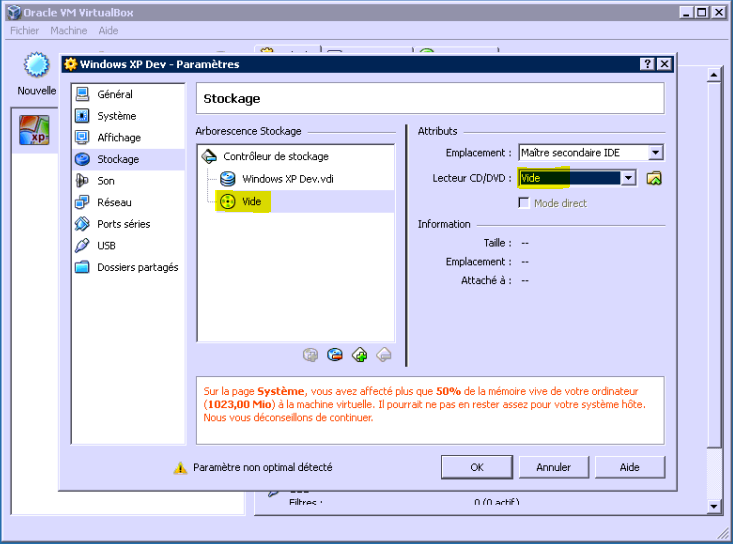The height and width of the screenshot is (544, 733).
Task: Open the Machine menu
Action: click(69, 31)
